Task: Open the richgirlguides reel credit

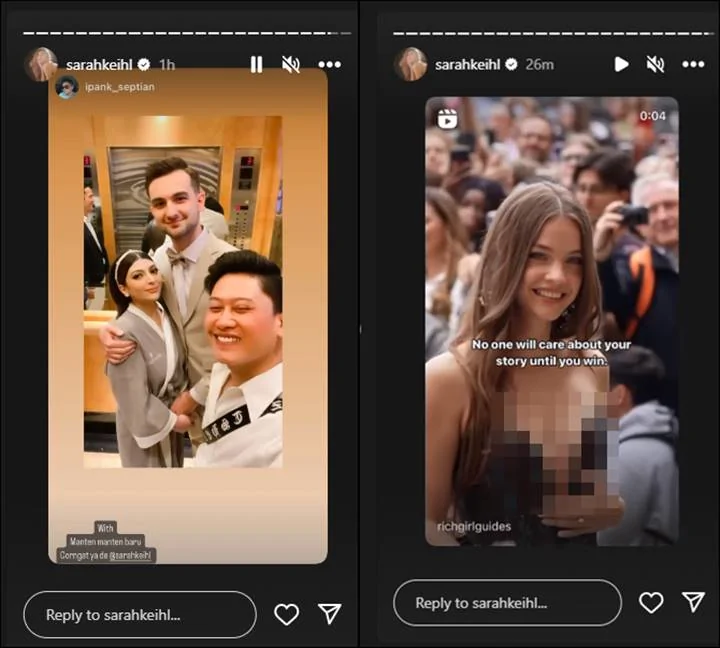Action: pos(474,526)
